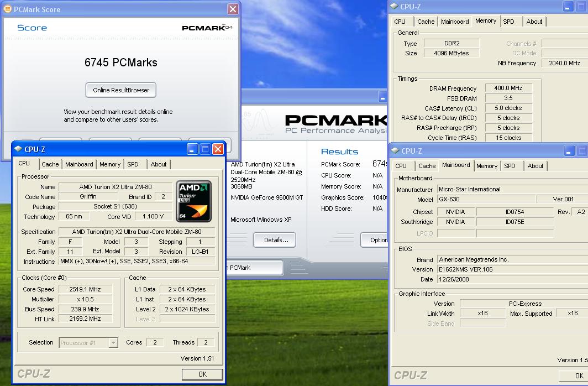588x386 pixels.
Task: Click the Online ResultBrowser button
Action: point(120,90)
